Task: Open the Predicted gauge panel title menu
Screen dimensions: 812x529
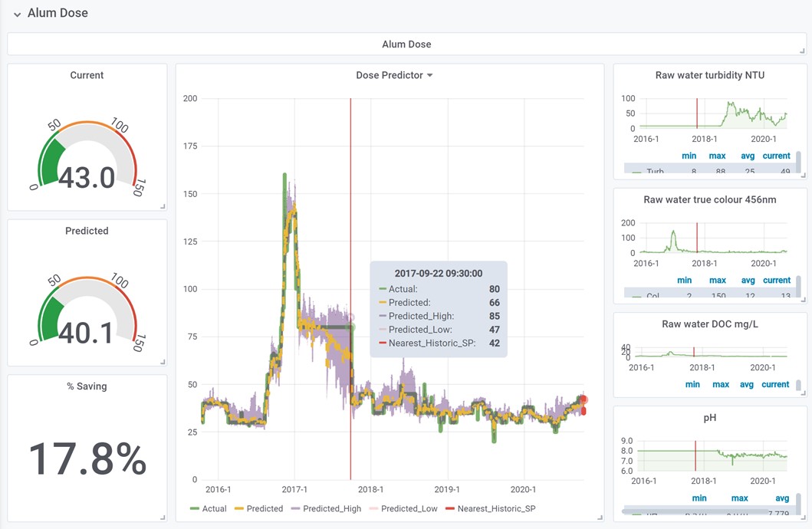Action: coord(87,231)
